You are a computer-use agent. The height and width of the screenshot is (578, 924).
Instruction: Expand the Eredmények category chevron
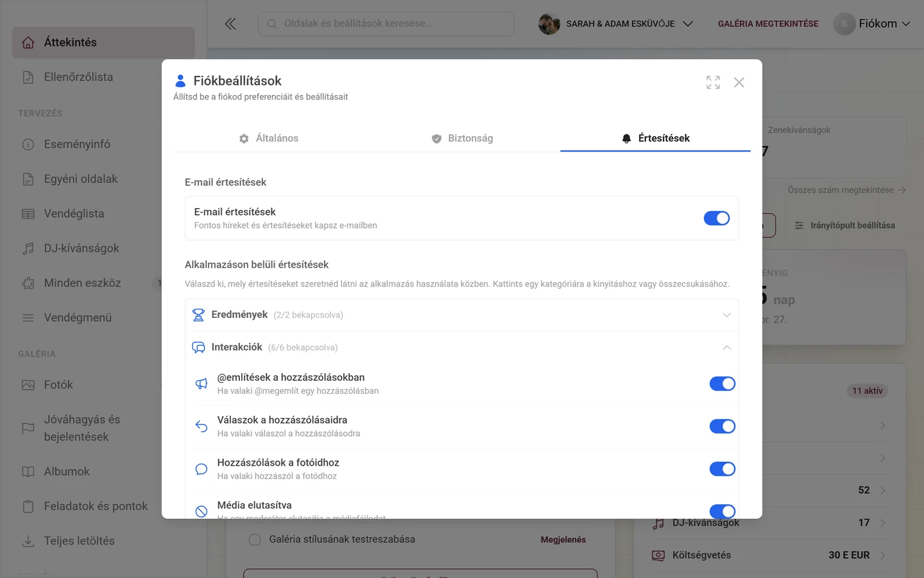727,315
